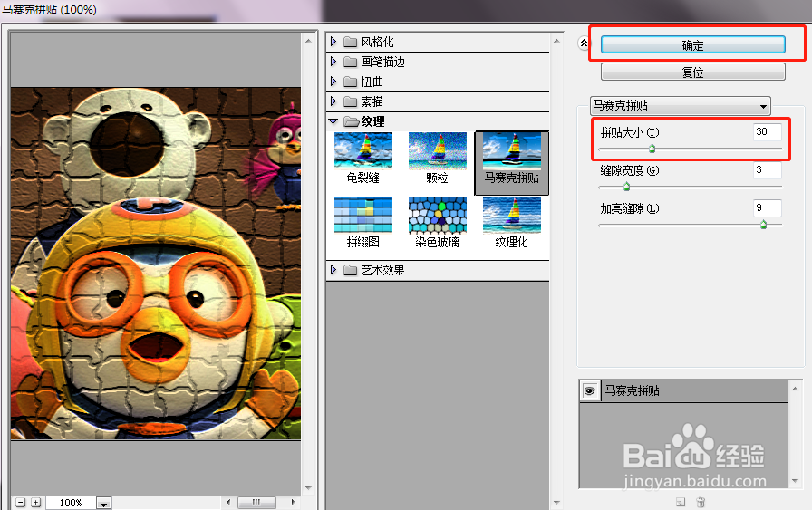Open the zoom percentage dropdown arrow
Image resolution: width=812 pixels, height=510 pixels.
pyautogui.click(x=103, y=504)
